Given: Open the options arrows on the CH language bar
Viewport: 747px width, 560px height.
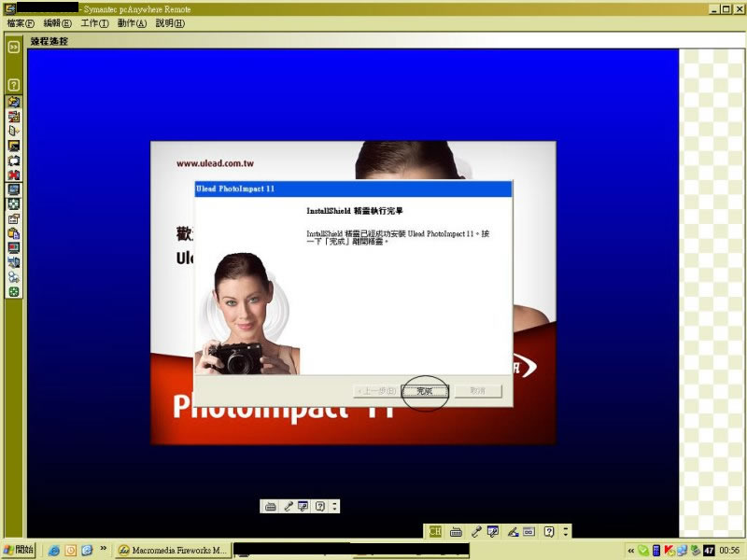Looking at the screenshot, I should 566,531.
